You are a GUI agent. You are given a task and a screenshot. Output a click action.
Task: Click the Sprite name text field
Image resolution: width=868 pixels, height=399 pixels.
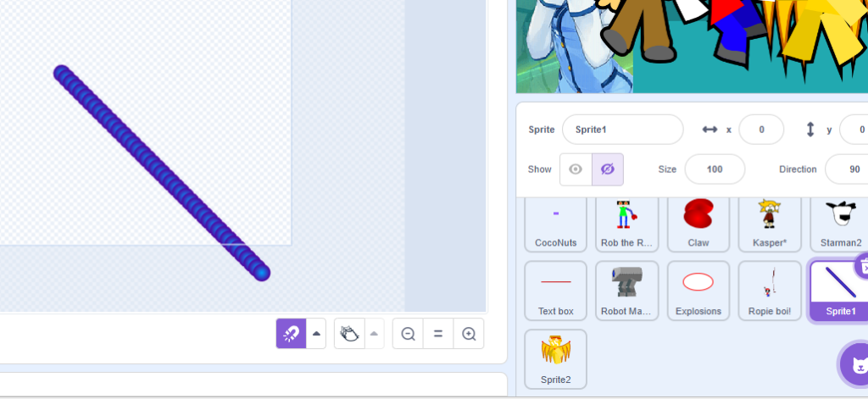(622, 130)
